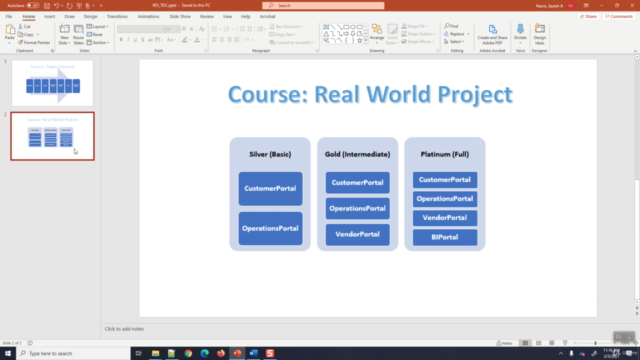Select slide 2 thumbnail
Screen dimensions: 640x360
coord(52,136)
